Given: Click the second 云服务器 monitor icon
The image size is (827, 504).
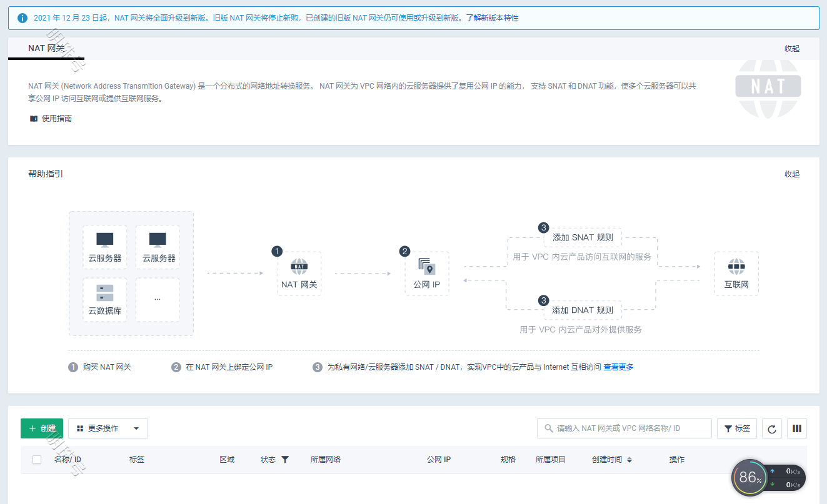Looking at the screenshot, I should [158, 240].
